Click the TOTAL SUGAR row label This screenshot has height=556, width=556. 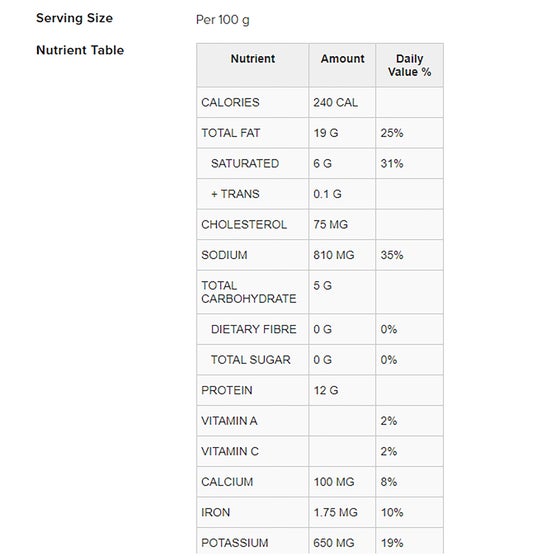pyautogui.click(x=251, y=360)
